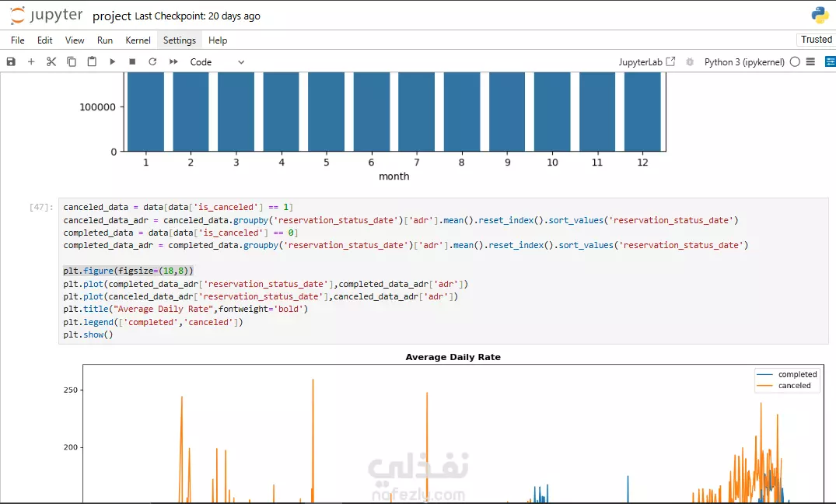Save the notebook with the disk icon
Image resolution: width=836 pixels, height=504 pixels.
[11, 62]
